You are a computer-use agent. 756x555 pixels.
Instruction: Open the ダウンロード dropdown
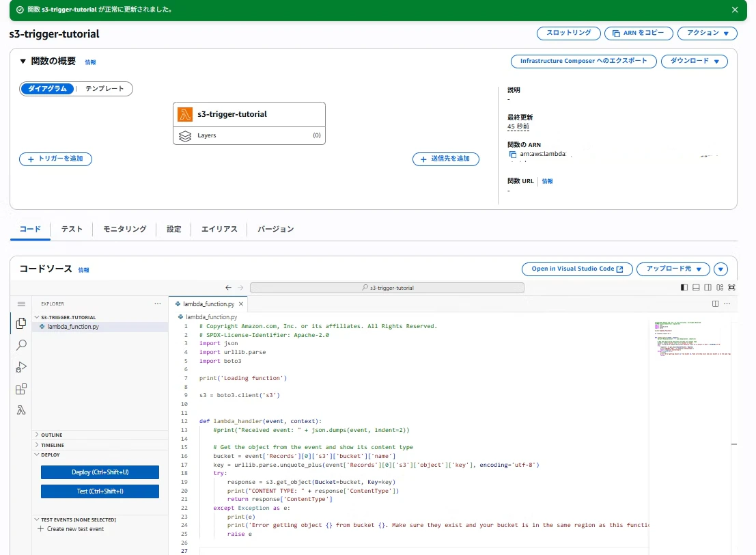coord(695,62)
